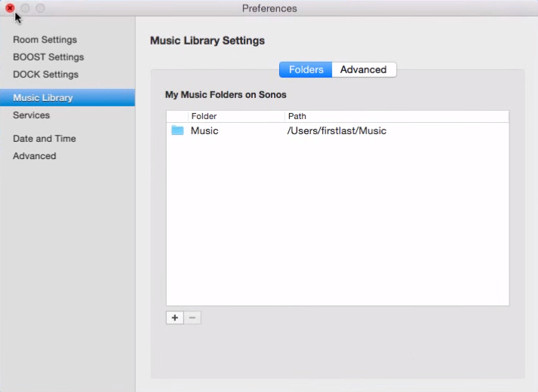
Task: Click the /Users/firstlast/Music path
Action: pos(337,130)
